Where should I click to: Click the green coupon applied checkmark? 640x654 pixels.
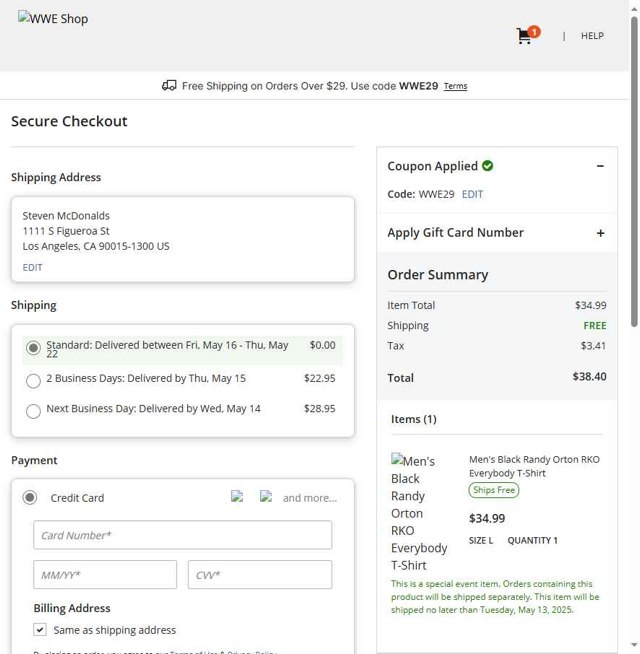coord(487,166)
